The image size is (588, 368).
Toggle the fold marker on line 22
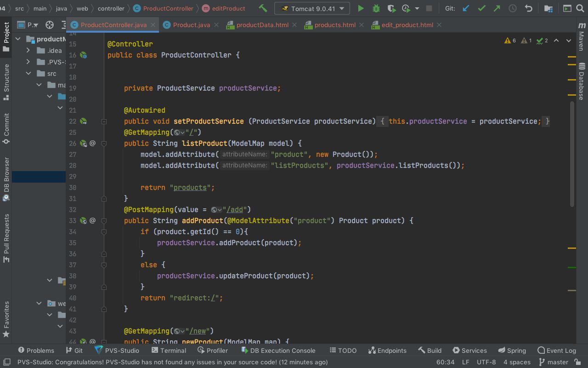pyautogui.click(x=104, y=121)
